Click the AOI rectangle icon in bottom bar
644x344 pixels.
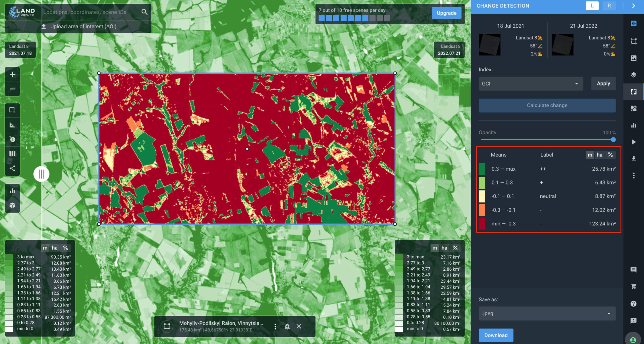pos(167,326)
